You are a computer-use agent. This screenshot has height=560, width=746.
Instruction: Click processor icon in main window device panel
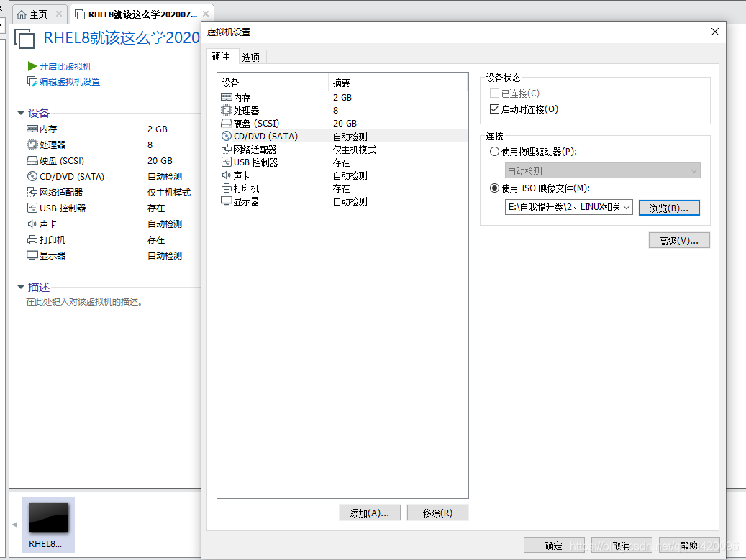(32, 144)
